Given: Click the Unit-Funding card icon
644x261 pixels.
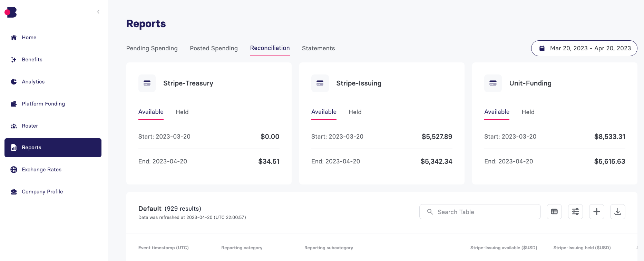Looking at the screenshot, I should pos(493,83).
